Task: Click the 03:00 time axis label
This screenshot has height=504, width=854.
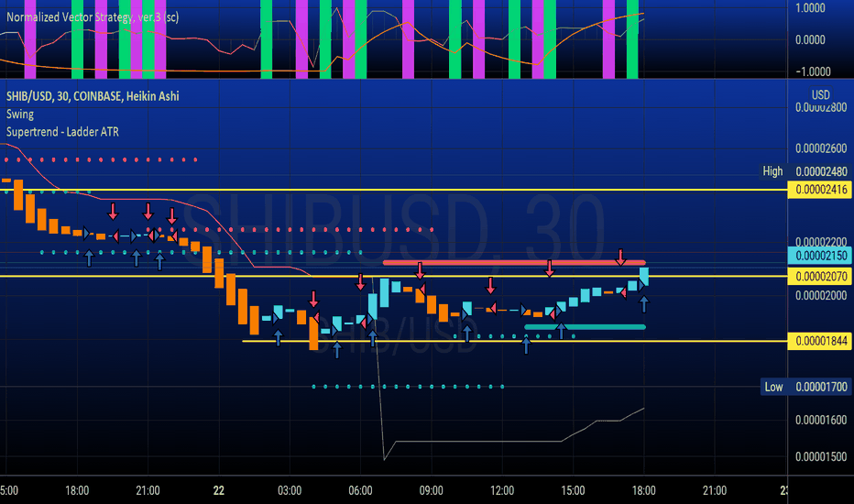Action: pyautogui.click(x=290, y=490)
